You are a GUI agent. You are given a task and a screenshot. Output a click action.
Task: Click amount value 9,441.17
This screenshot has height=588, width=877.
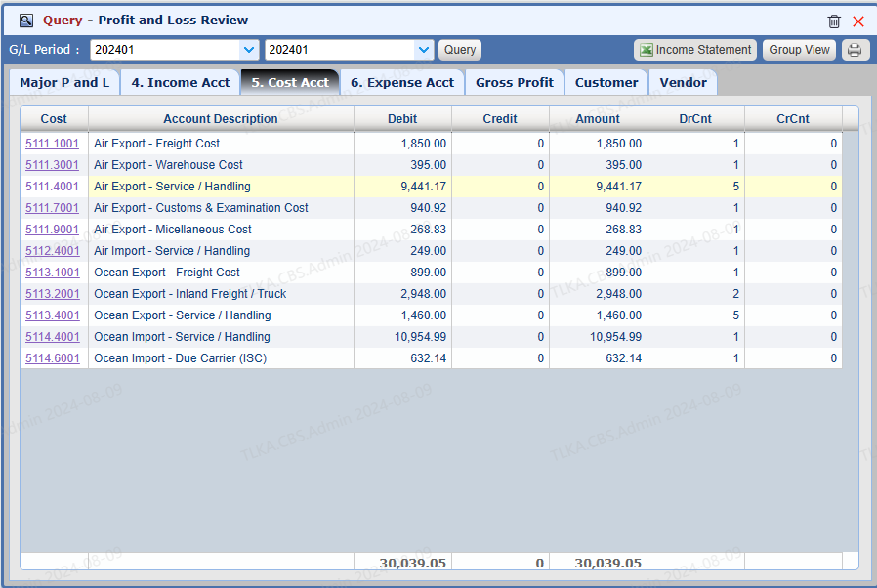[618, 187]
